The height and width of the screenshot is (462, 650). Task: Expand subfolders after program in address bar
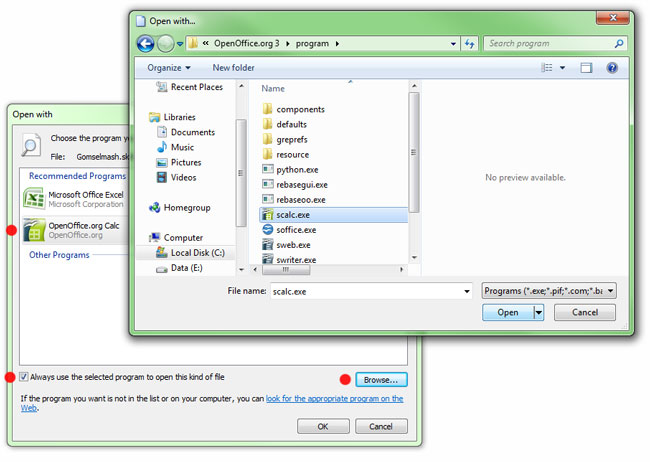(337, 44)
